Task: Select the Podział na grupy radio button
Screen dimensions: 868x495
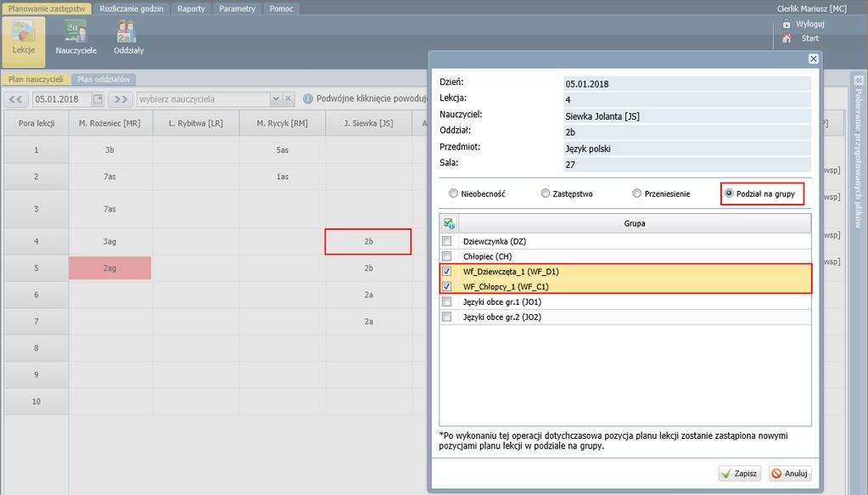Action: click(729, 194)
